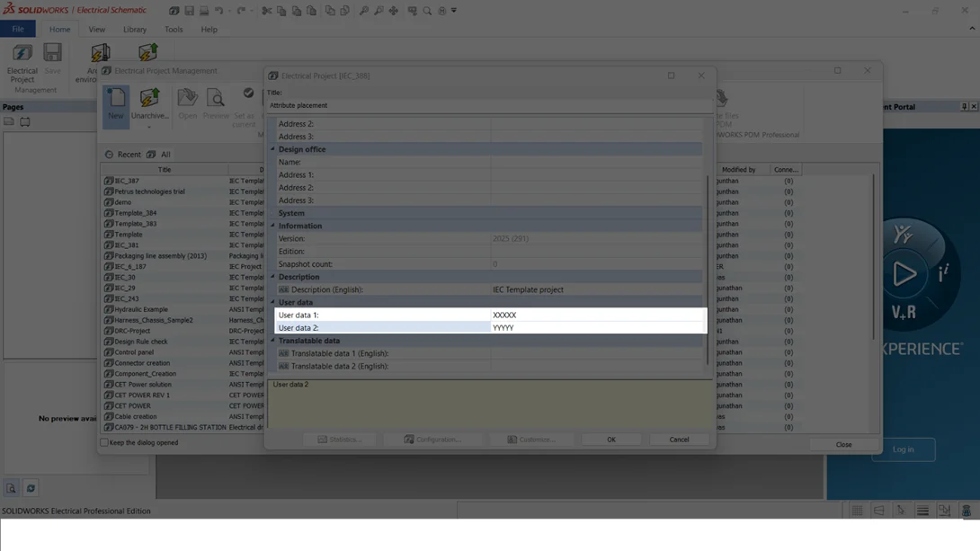Collapse the User data section
Screen dimensions: 980x551
click(272, 302)
